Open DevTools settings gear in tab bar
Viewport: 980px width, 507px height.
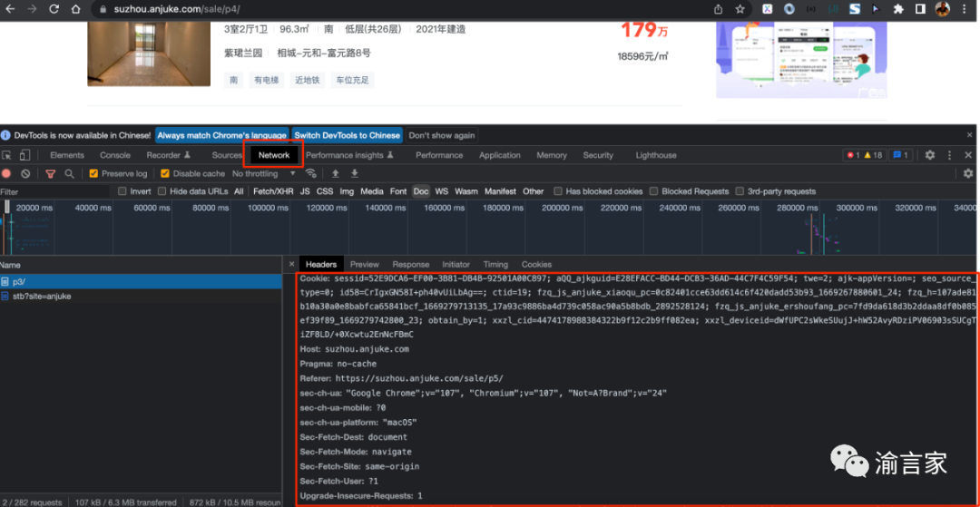coord(930,155)
